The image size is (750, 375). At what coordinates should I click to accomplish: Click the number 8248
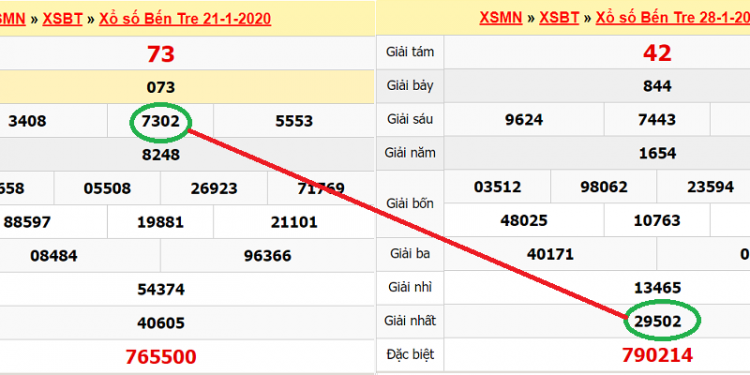(161, 154)
